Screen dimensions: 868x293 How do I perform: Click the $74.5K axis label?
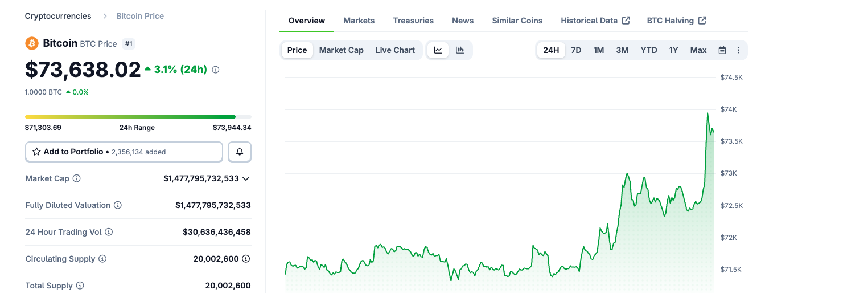[x=731, y=77]
